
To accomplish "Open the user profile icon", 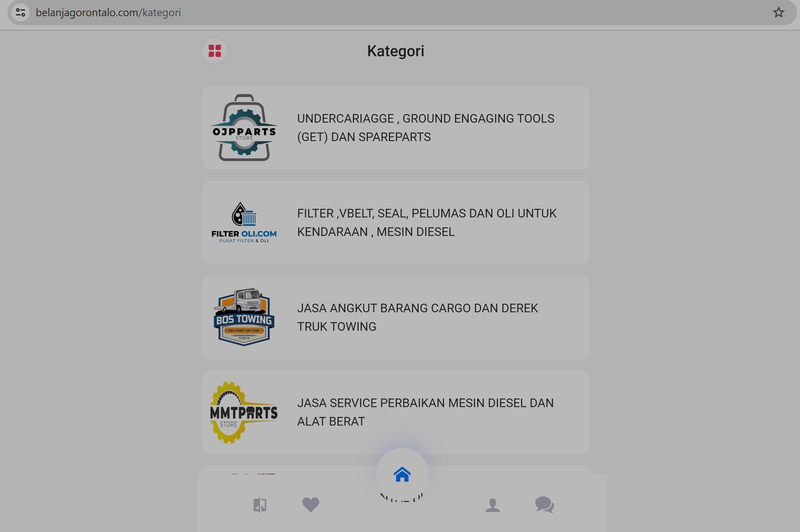I will (492, 505).
